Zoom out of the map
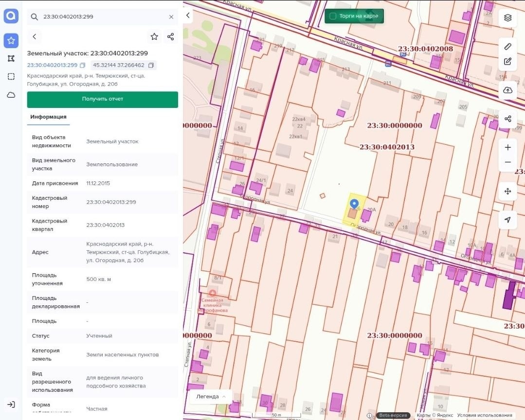Screen dimensions: 525x420 [x=507, y=162]
